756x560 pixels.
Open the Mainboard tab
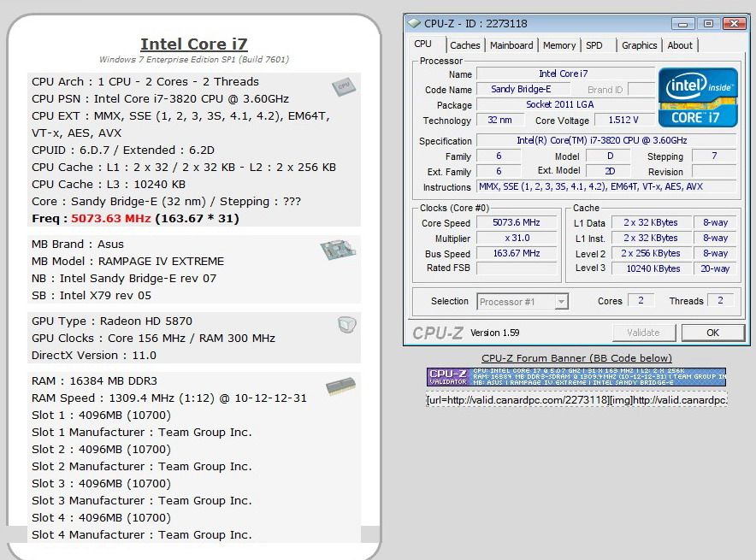(511, 45)
